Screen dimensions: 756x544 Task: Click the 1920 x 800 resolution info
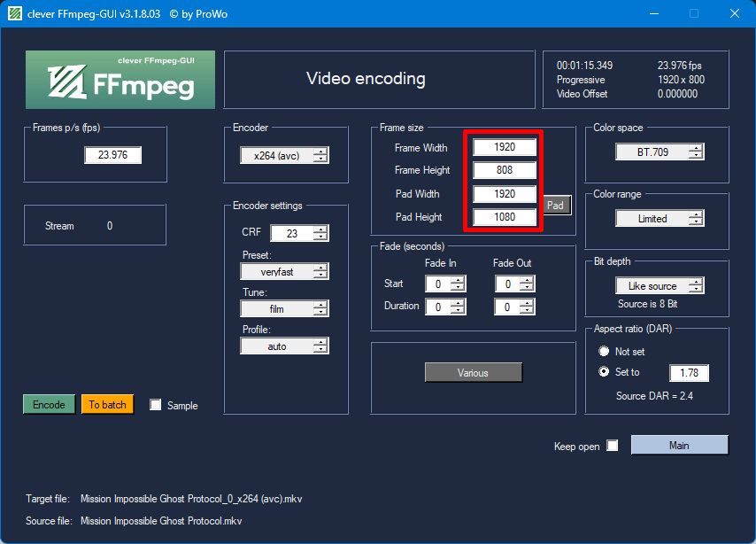click(681, 80)
